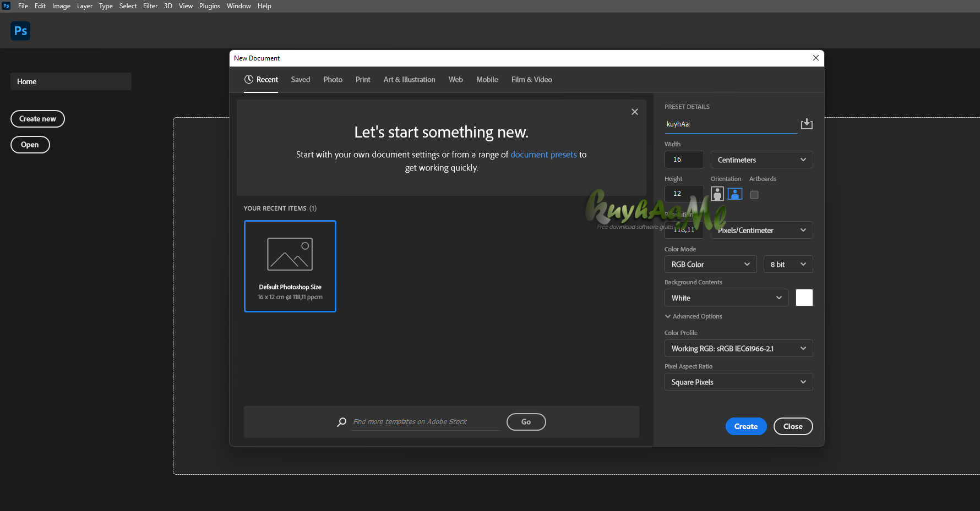Open the File menu

pos(23,6)
